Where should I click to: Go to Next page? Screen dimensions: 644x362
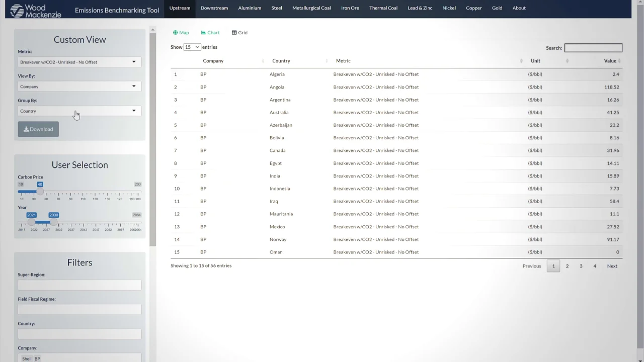[612, 266]
